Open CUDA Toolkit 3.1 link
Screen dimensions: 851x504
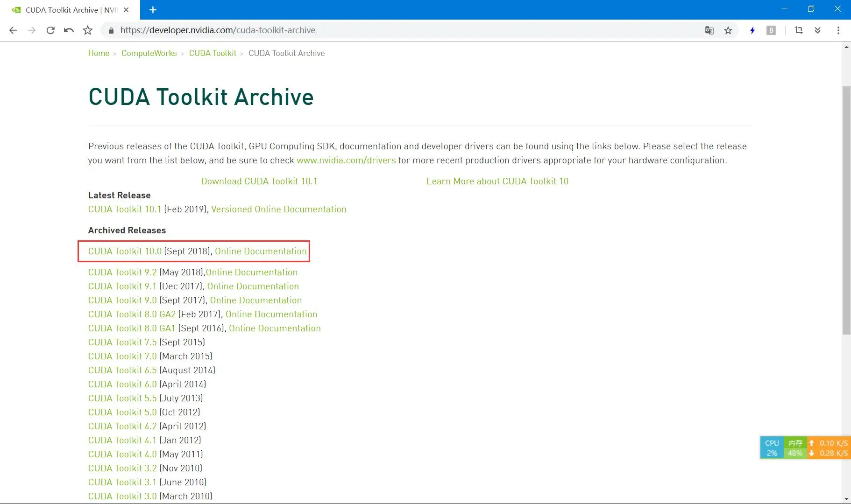coord(122,482)
